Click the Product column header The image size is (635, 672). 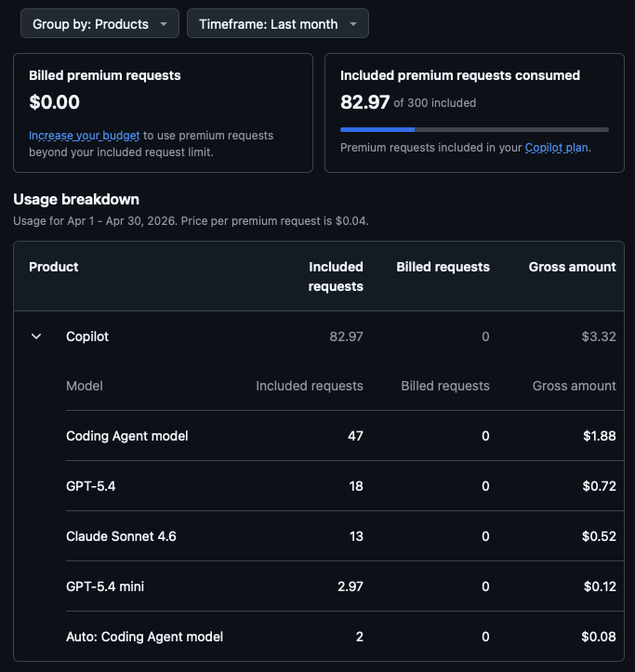[54, 267]
